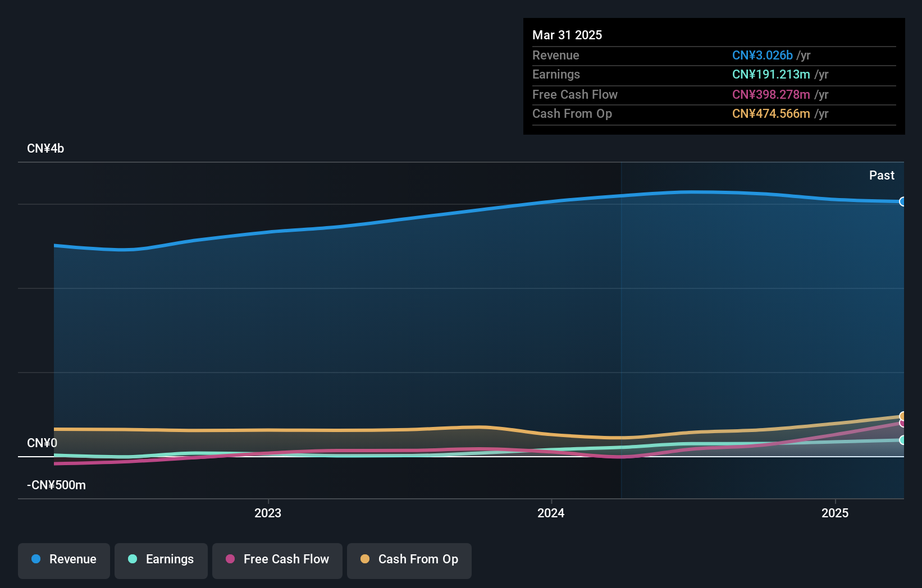Viewport: 922px width, 588px height.
Task: Click the blue Revenue endpoint marker
Action: pyautogui.click(x=902, y=201)
